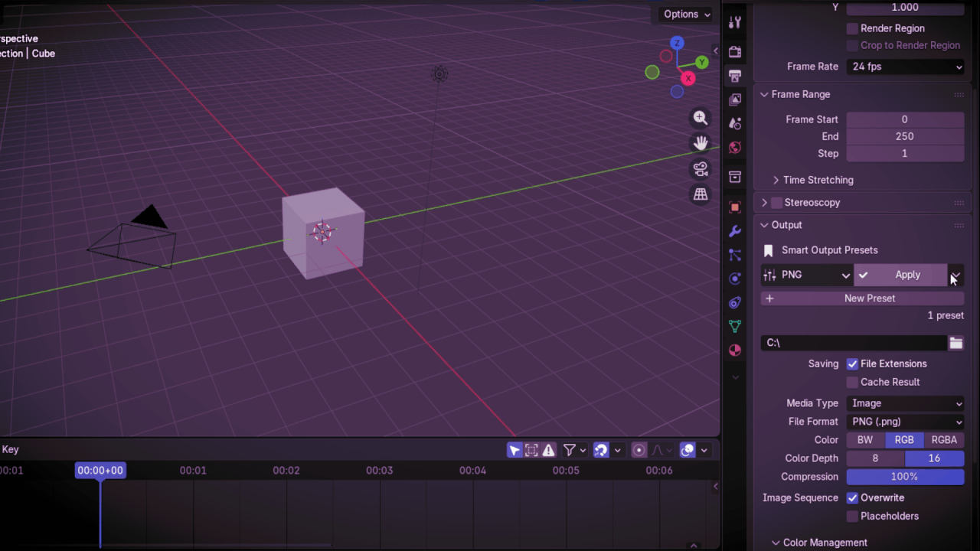Open the Material properties tab

tap(735, 350)
